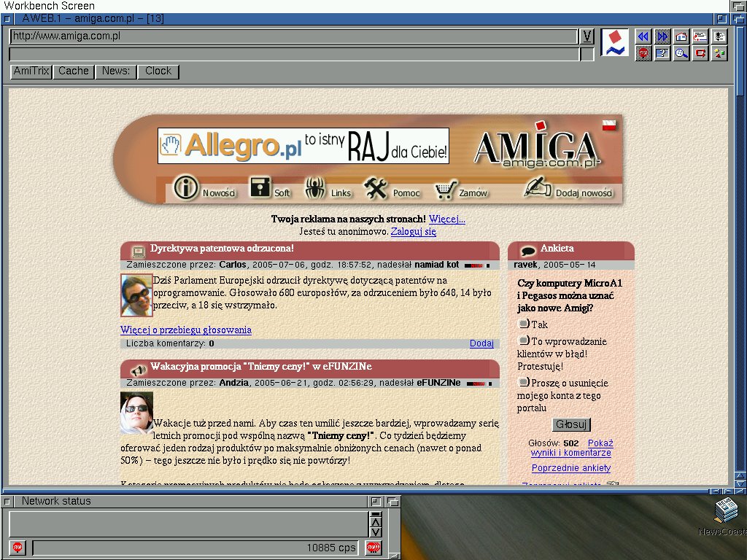Image resolution: width=747 pixels, height=560 pixels.
Task: Click 'Dyrektywa patentowa odrzucona!' headline
Action: [x=222, y=248]
